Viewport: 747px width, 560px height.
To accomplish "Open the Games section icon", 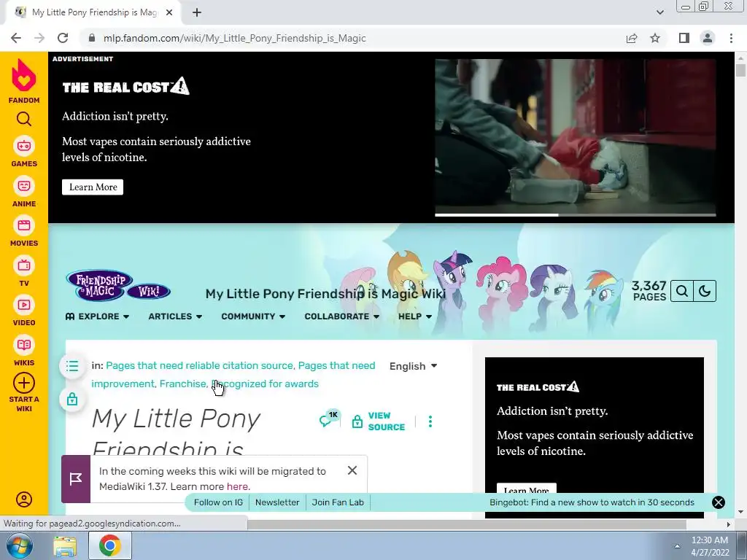I will 24,146.
